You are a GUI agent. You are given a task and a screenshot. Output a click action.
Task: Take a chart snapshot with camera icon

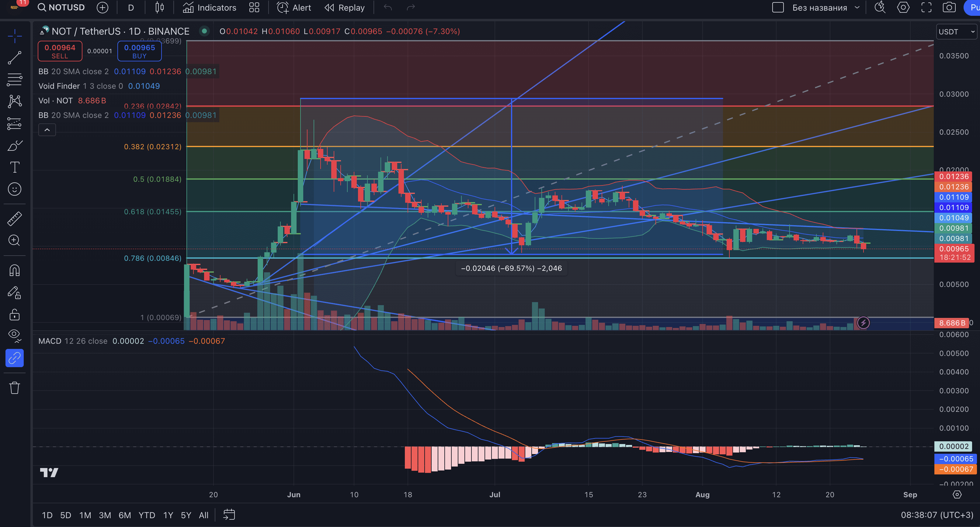[x=949, y=8]
